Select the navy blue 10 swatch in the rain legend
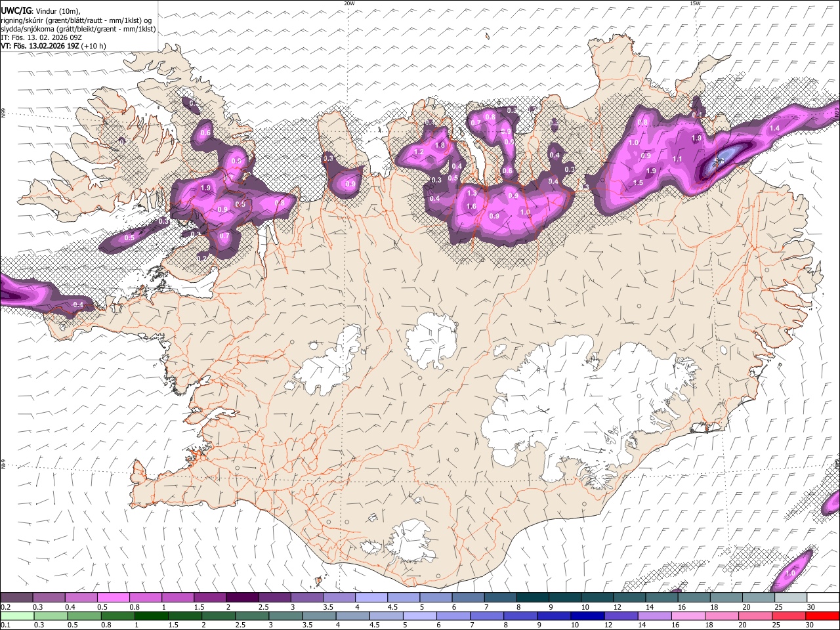 click(587, 616)
